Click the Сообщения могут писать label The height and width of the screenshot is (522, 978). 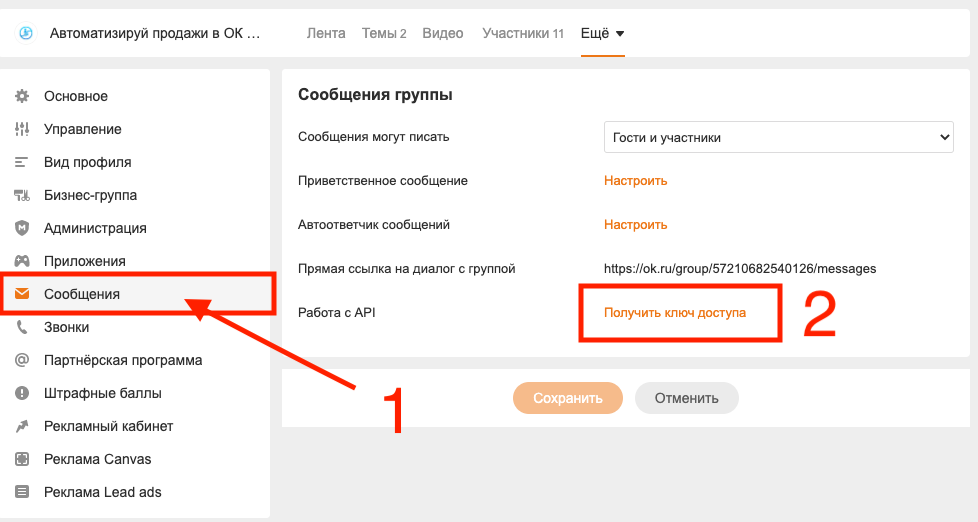(374, 137)
